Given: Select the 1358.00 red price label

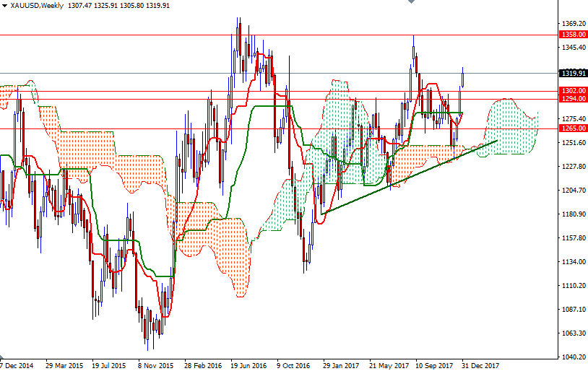Looking at the screenshot, I should (x=573, y=34).
